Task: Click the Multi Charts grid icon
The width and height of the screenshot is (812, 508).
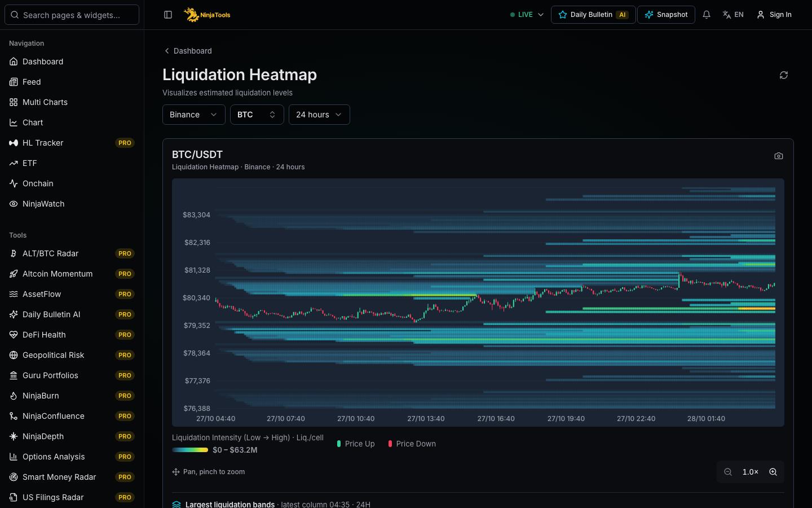Action: pos(14,102)
